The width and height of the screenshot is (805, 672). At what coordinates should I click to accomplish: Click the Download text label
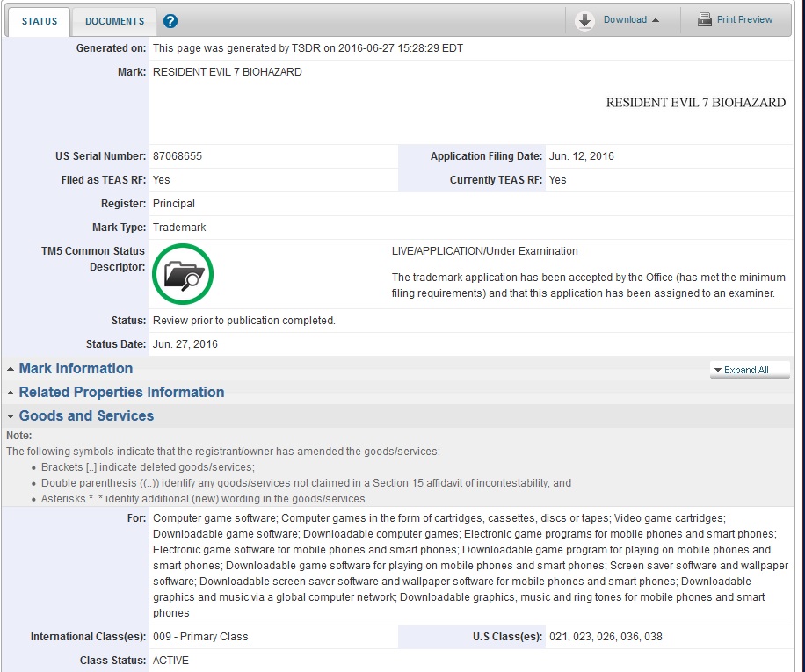(x=625, y=20)
